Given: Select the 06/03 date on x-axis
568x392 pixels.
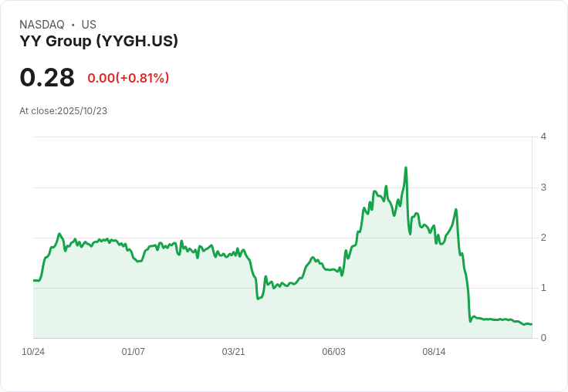Looking at the screenshot, I should click(333, 352).
